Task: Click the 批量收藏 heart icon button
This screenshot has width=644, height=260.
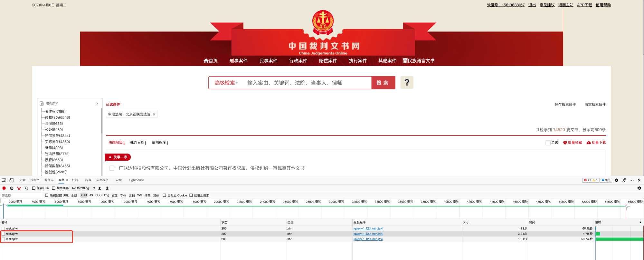Action: pos(573,143)
